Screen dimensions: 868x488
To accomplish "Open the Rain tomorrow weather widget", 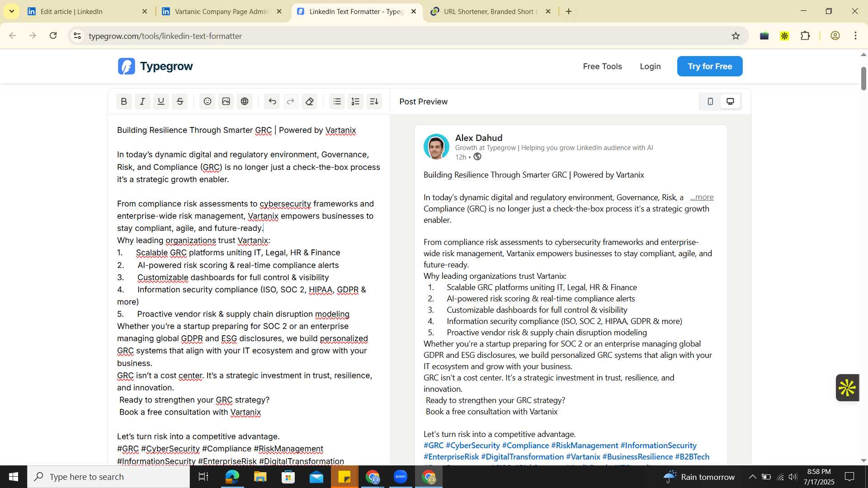I will (699, 477).
